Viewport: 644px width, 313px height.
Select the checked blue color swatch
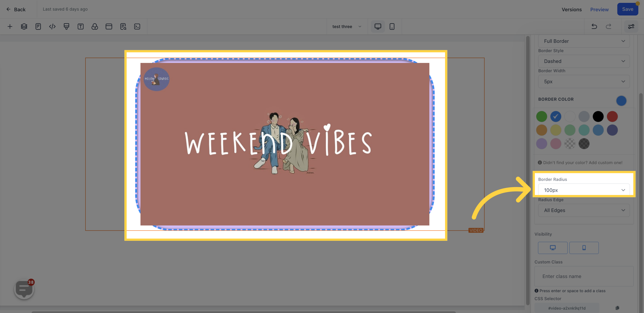[555, 116]
